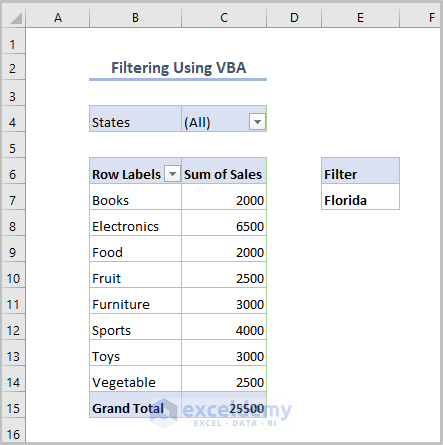Select Electronics sales value 6500

pyautogui.click(x=224, y=223)
